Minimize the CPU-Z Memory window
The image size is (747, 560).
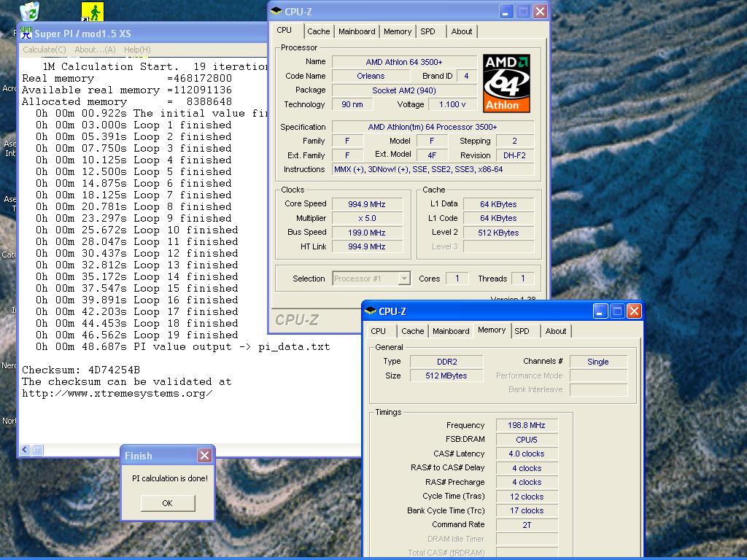click(600, 311)
